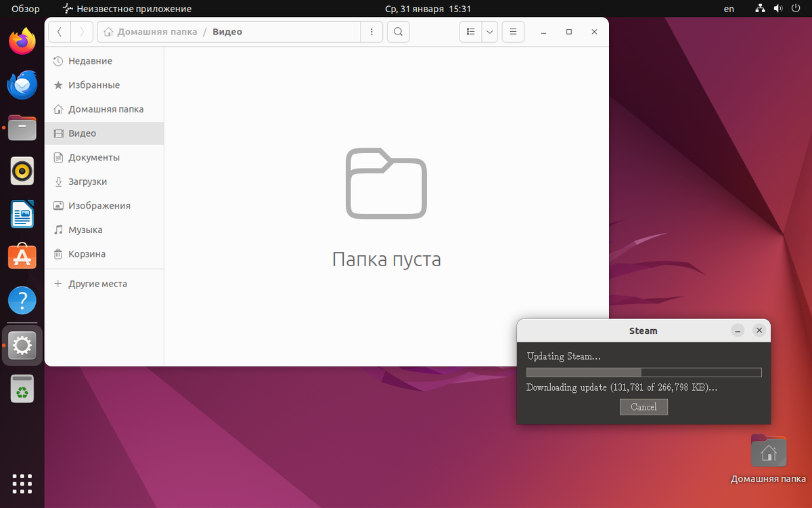Viewport: 812px width, 508px height.
Task: Show the applications grid
Action: [22, 484]
